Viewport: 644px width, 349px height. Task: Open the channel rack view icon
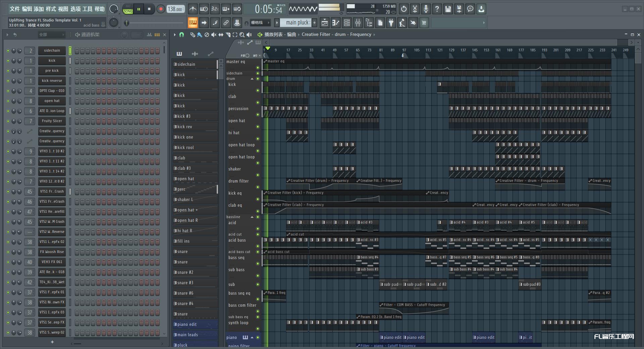pyautogui.click(x=347, y=23)
